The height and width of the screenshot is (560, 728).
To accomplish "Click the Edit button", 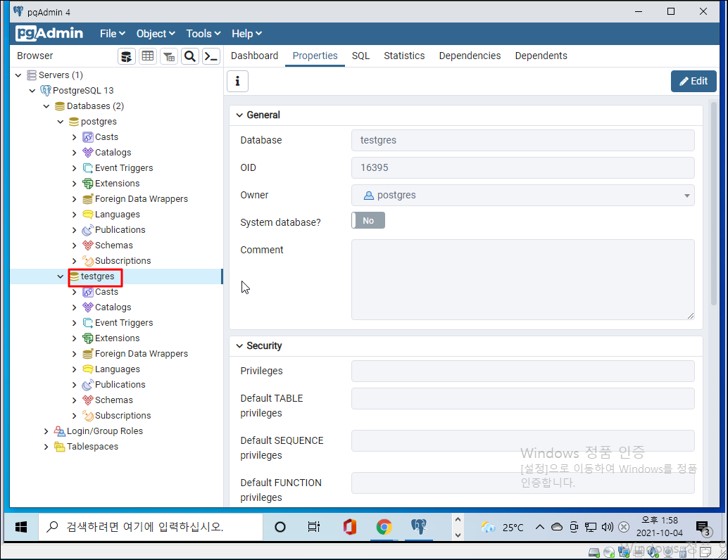I will [694, 81].
